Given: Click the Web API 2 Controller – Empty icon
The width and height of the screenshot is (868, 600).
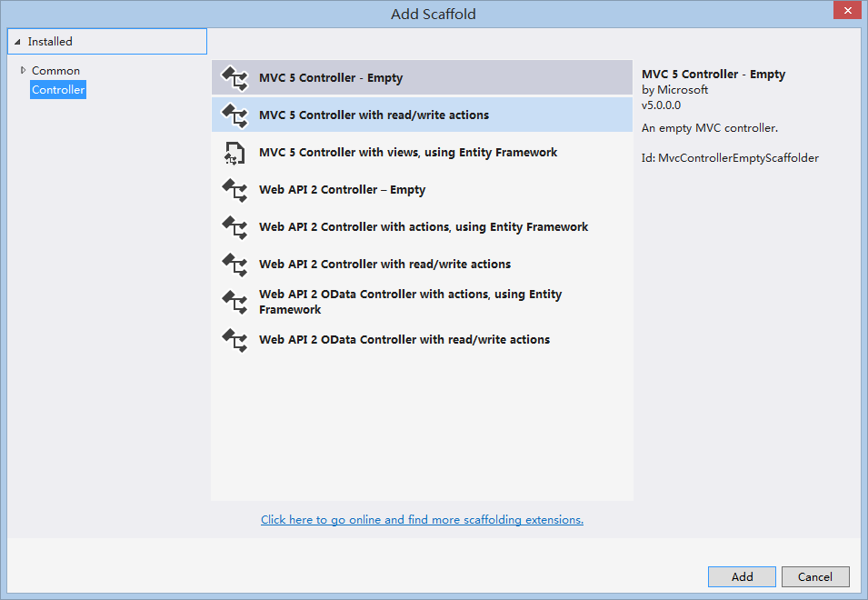Looking at the screenshot, I should coord(234,190).
